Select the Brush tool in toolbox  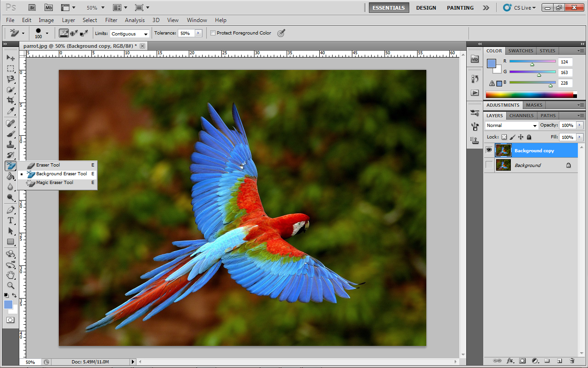pyautogui.click(x=11, y=134)
